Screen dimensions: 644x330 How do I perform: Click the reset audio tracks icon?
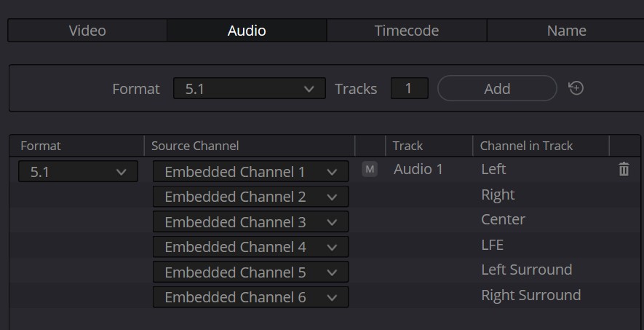(x=576, y=88)
